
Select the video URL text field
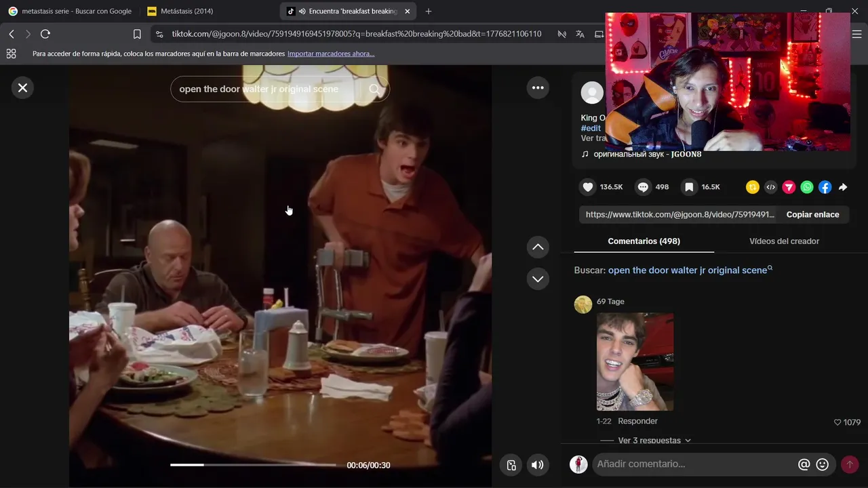[679, 214]
